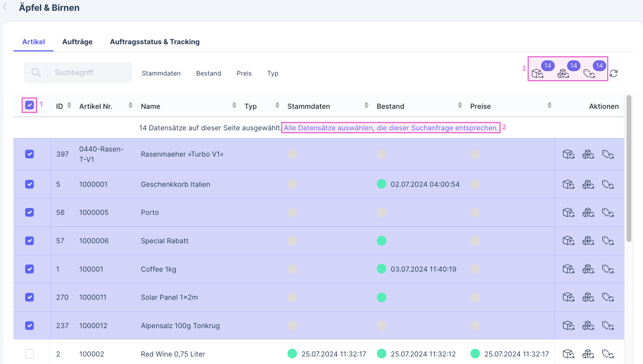This screenshot has width=643, height=364.
Task: Click into the Suchbegriff search field
Action: 90,73
